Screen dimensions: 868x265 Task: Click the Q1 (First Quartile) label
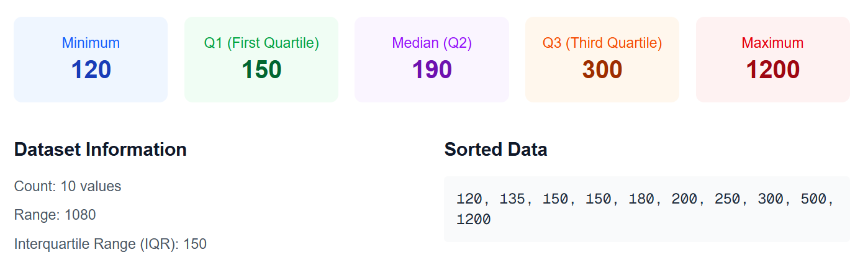(261, 43)
